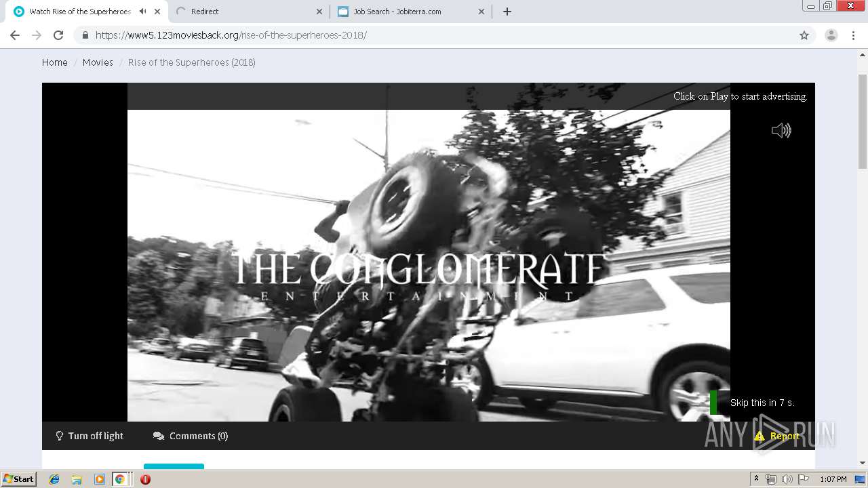Viewport: 868px width, 488px height.
Task: Click the taskbar clock 1:07 PM
Action: 833,479
